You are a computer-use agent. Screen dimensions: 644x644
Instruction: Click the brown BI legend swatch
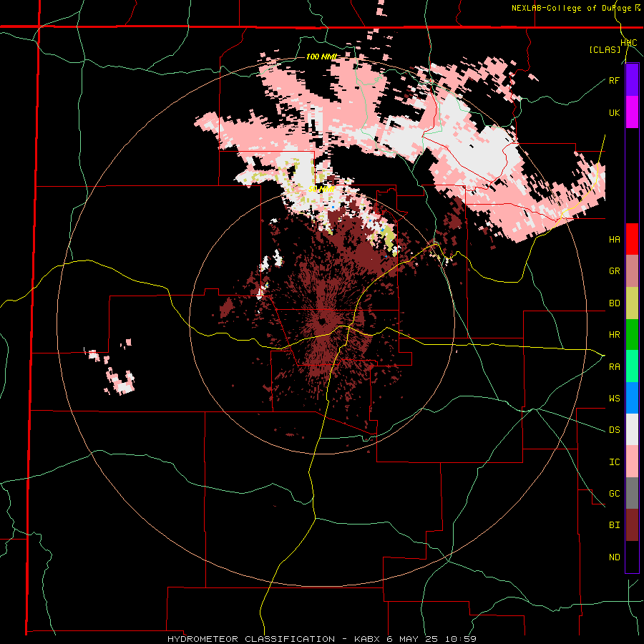632,525
